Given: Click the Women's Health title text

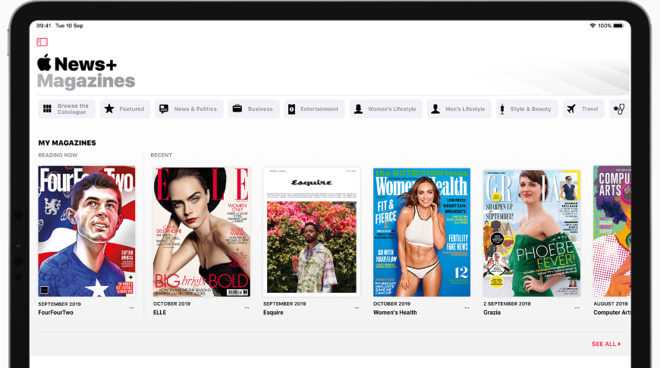Looking at the screenshot, I should click(x=395, y=312).
